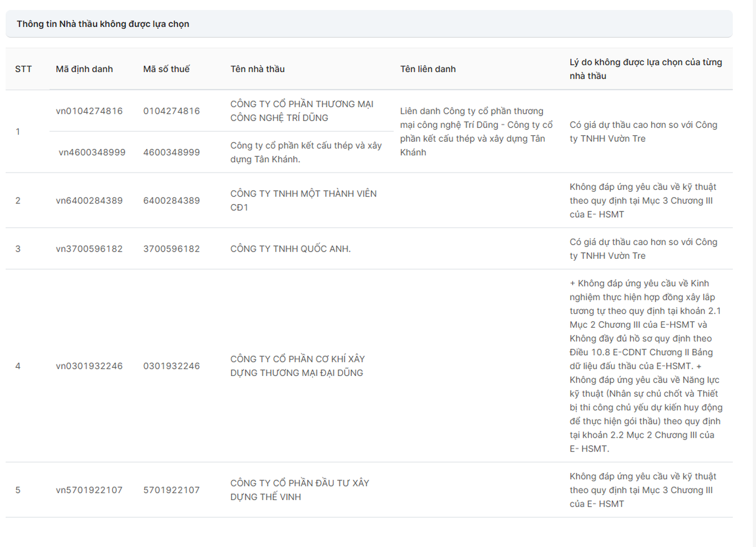
Task: Click 'CÔNG TY TNHH MỘT THÀNH VIÊN CĐ1'
Action: point(303,200)
